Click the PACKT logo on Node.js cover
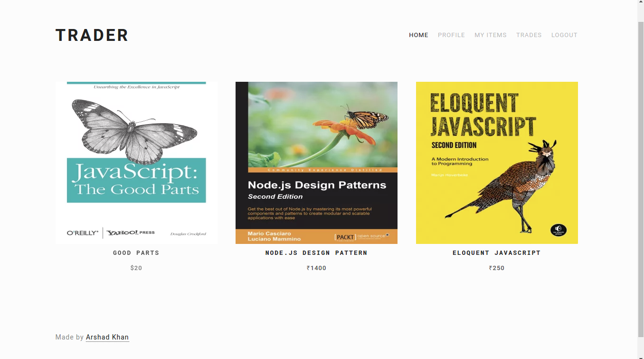Viewport: 644px width, 359px height. tap(345, 236)
